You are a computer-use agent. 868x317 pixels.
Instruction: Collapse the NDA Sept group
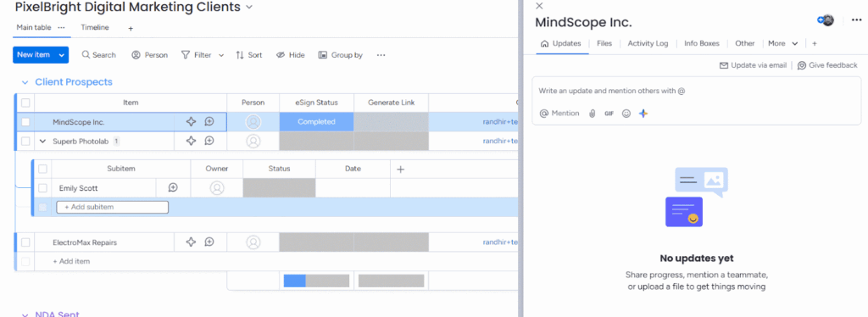pyautogui.click(x=25, y=314)
